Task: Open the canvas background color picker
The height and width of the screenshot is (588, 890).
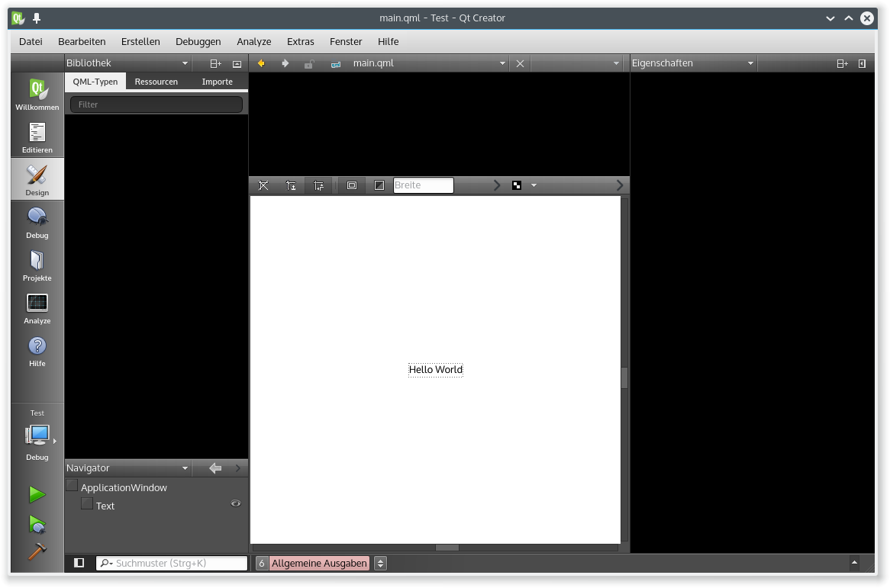Action: pos(518,185)
